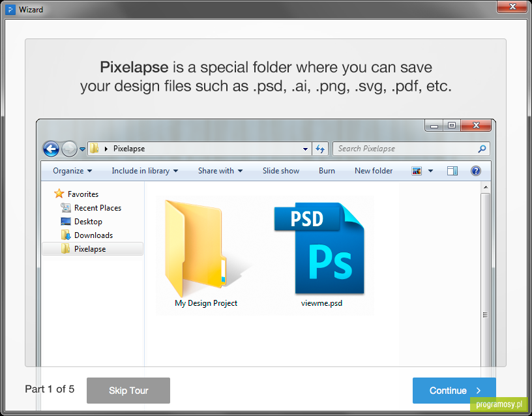The image size is (532, 416).
Task: Create a New folder
Action: click(x=374, y=171)
